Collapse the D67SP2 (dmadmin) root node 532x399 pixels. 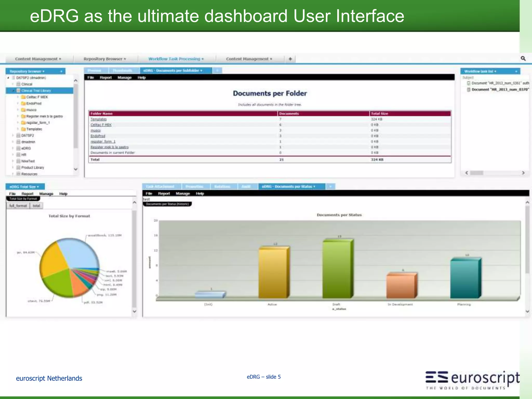tap(8, 78)
